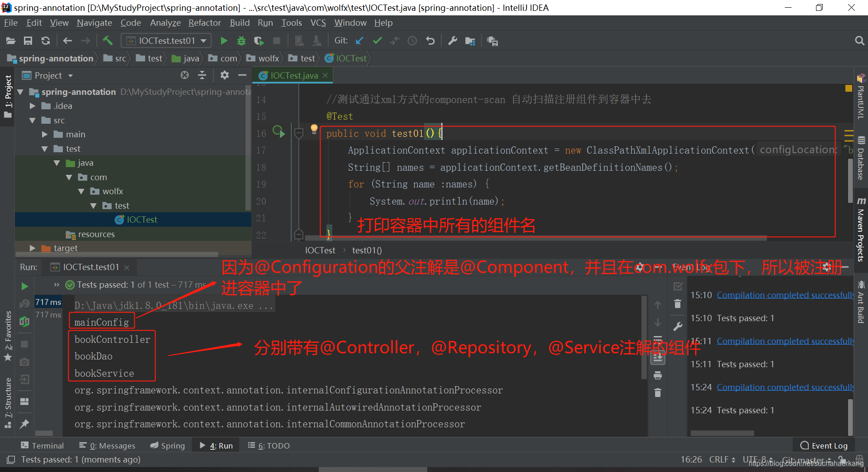Click collapse all icon in Project panel

tap(202, 75)
